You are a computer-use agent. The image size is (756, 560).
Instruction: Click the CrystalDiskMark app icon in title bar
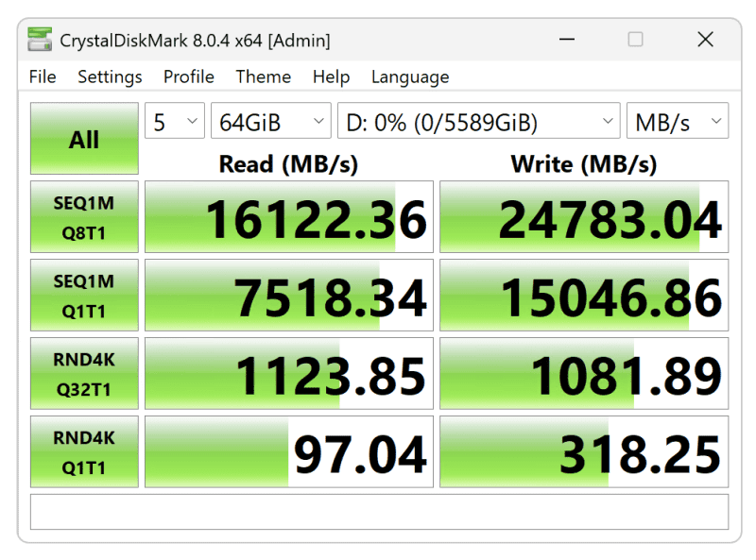click(x=40, y=40)
